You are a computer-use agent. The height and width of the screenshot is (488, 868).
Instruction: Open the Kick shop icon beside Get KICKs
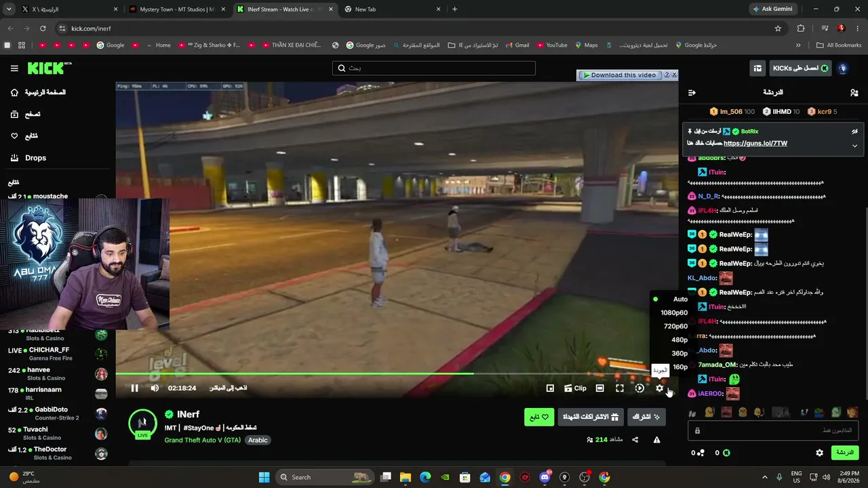[757, 68]
